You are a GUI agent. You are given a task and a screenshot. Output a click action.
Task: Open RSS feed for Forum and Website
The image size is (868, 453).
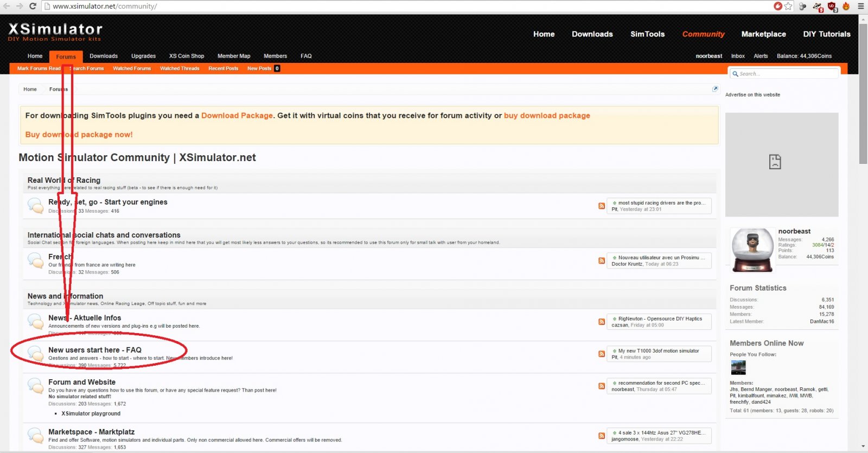point(602,386)
